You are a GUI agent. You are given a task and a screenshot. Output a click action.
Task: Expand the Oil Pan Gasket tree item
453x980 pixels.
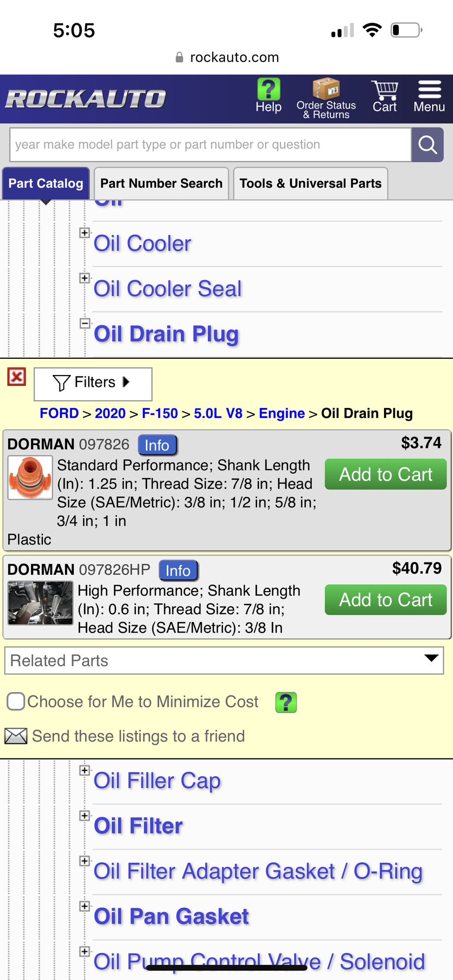85,905
